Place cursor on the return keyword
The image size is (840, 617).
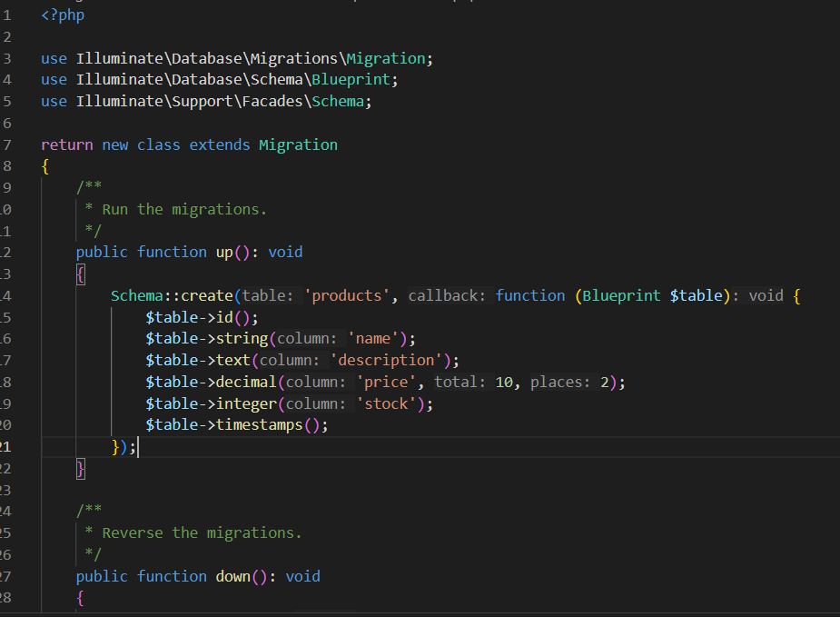coord(66,144)
